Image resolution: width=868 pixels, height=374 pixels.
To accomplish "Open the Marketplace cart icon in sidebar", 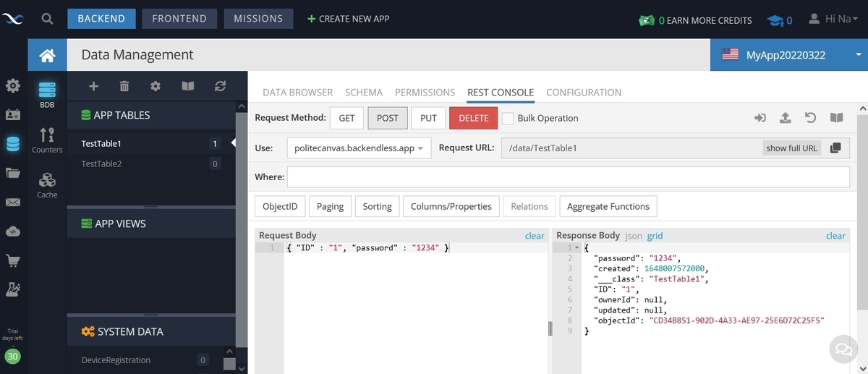I will (13, 260).
